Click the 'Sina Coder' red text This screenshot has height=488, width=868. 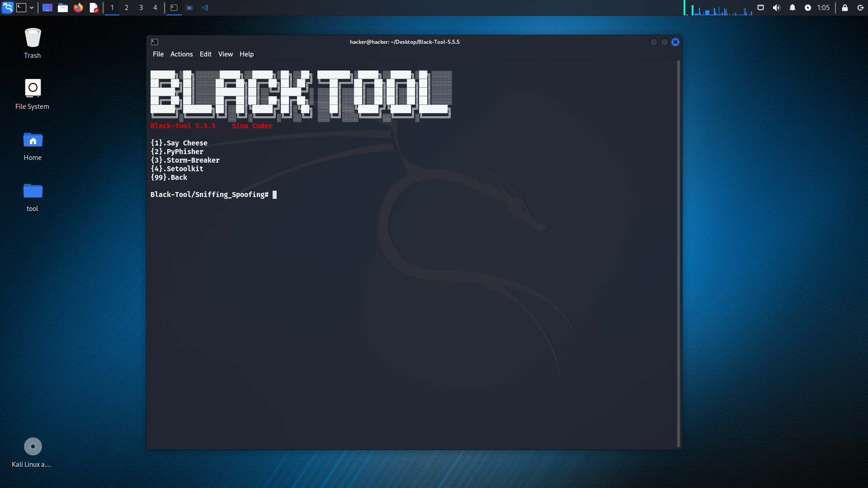252,126
